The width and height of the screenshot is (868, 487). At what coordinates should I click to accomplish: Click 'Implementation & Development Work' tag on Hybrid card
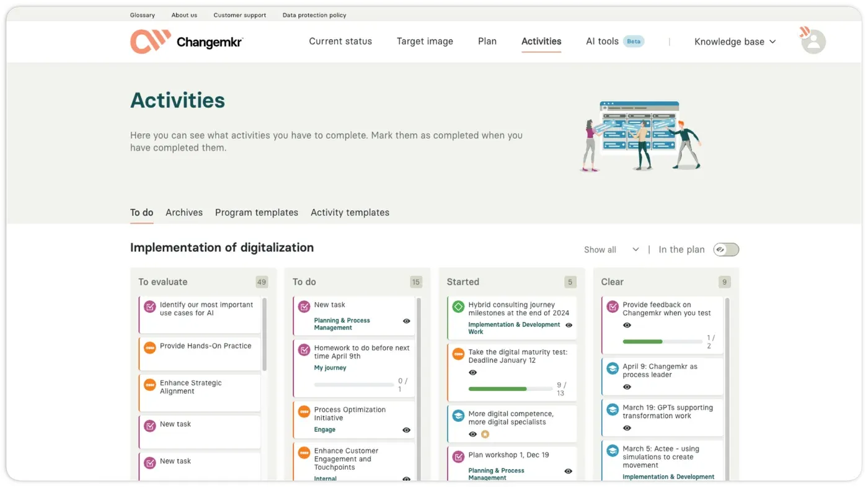tap(514, 328)
